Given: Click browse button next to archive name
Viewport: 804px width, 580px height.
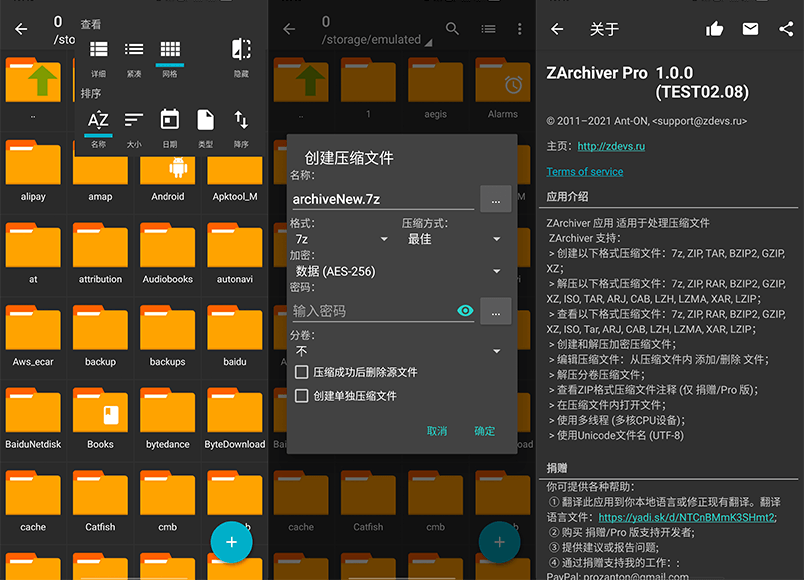Looking at the screenshot, I should (x=495, y=199).
